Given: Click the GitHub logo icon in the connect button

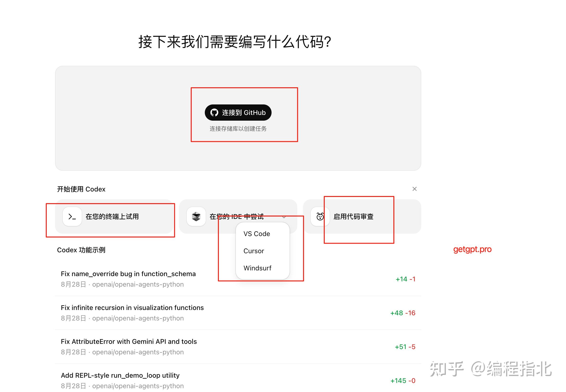Looking at the screenshot, I should [215, 113].
